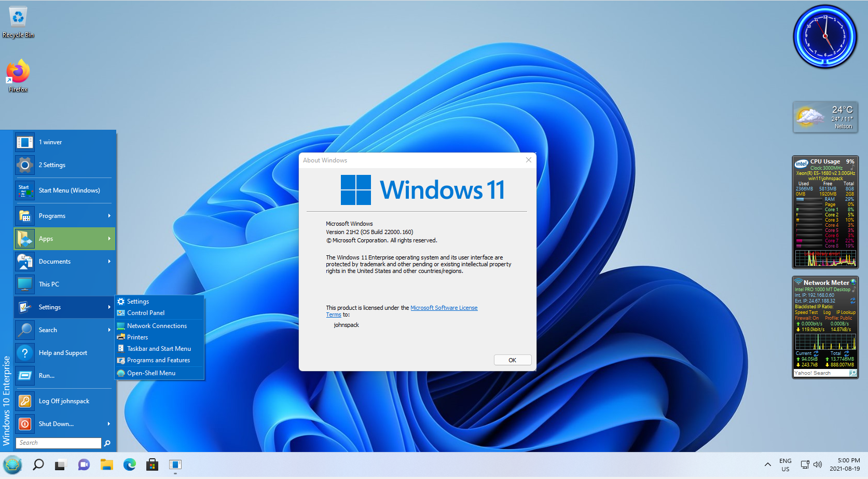Image resolution: width=868 pixels, height=479 pixels.
Task: Click the external IP refresh icon
Action: tap(852, 300)
